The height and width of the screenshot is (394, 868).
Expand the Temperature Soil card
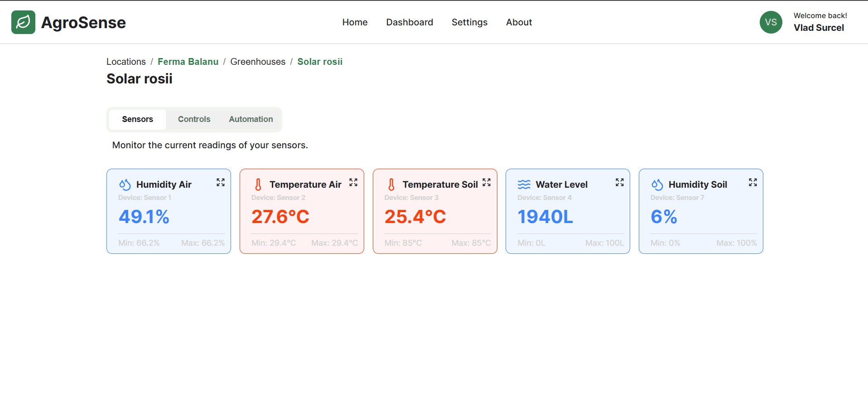pos(487,182)
